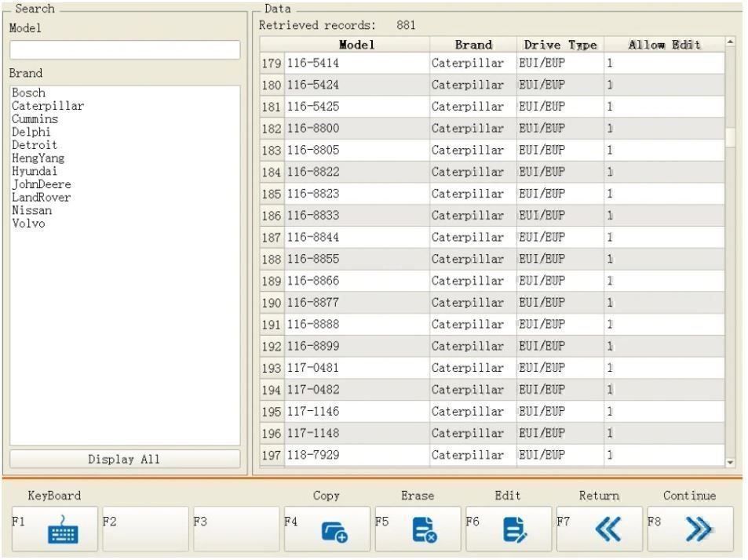
Task: Select model 116-8866 in the table
Action: 357,281
